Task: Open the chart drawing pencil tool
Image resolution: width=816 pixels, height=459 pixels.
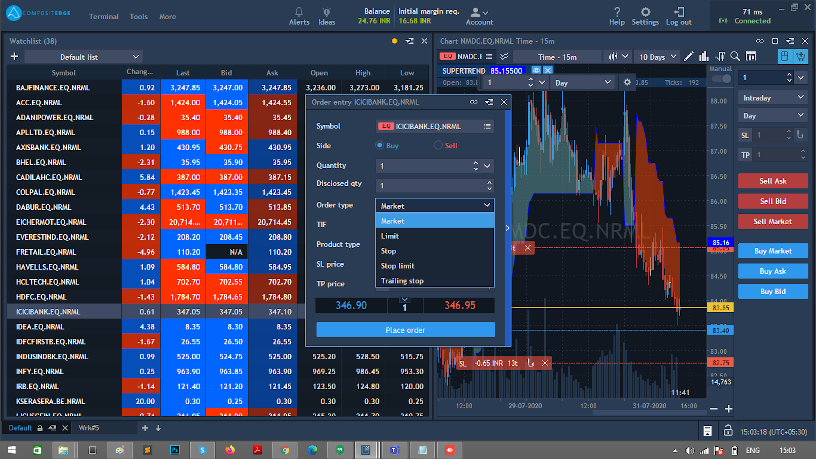Action: click(688, 56)
